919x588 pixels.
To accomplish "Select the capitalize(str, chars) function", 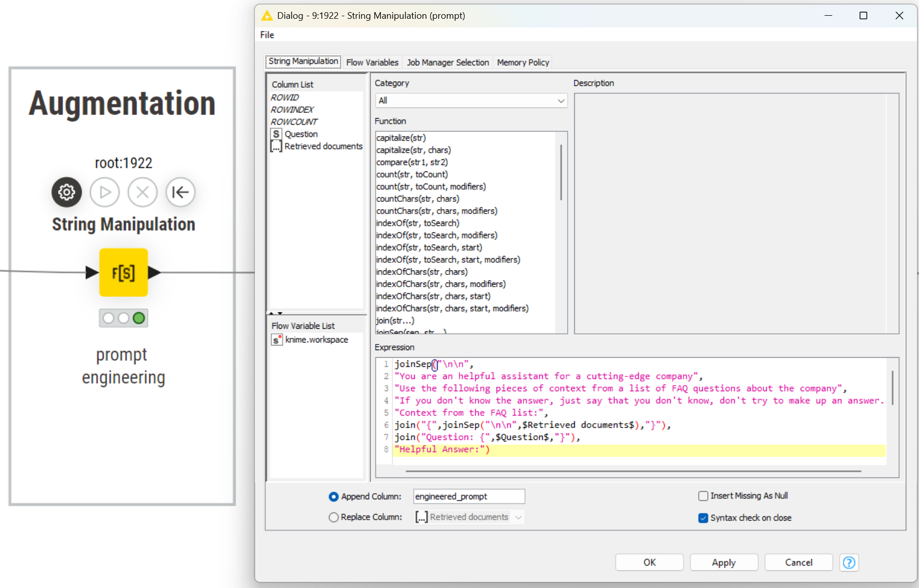I will point(413,150).
